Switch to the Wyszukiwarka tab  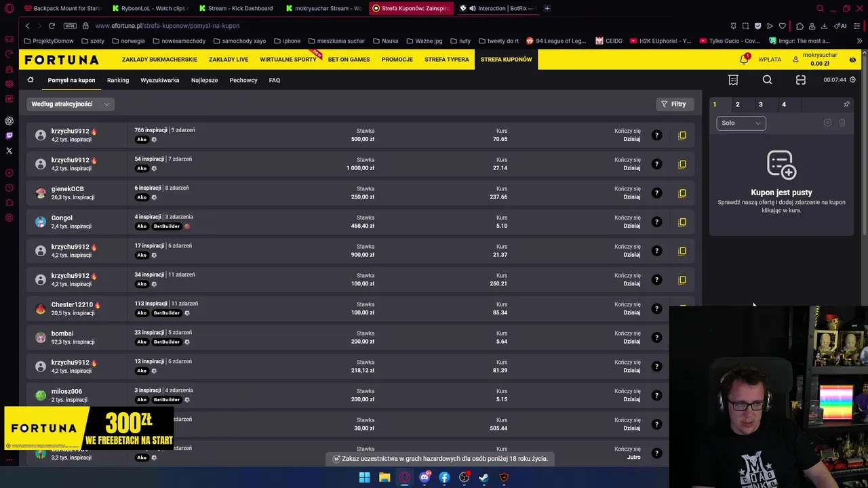coord(160,80)
